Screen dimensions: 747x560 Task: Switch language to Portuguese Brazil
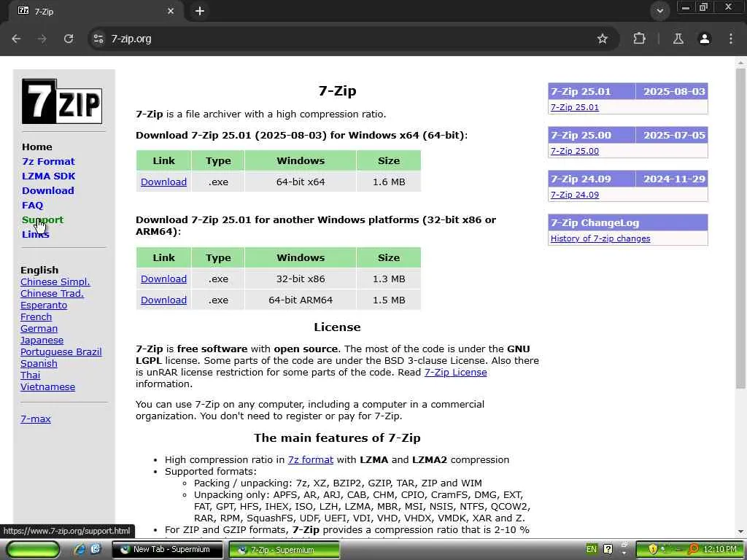[61, 352]
